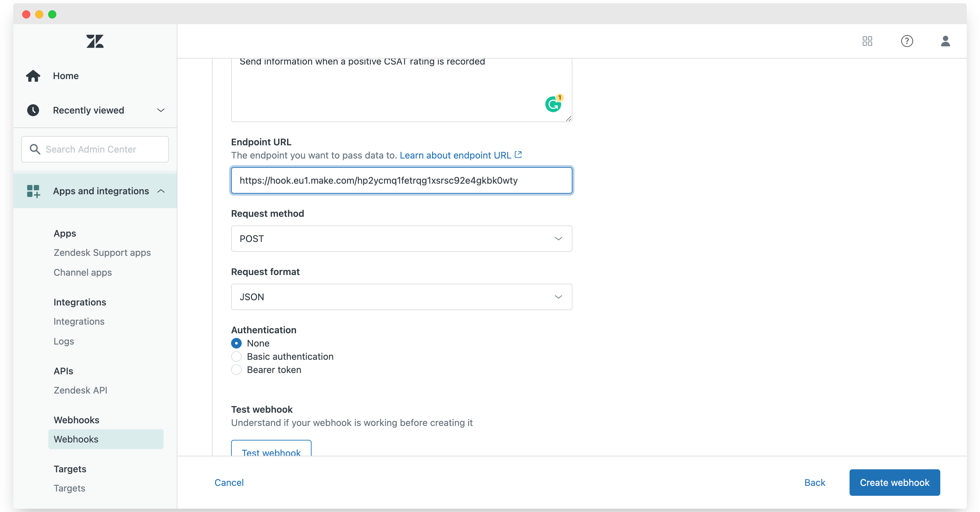
Task: Click into the Endpoint URL field
Action: click(x=401, y=180)
